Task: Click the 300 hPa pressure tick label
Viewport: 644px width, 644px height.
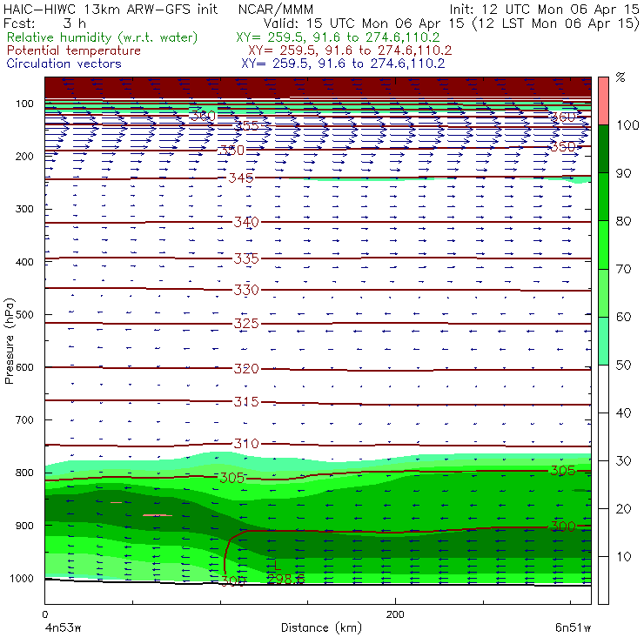Action: (x=24, y=209)
